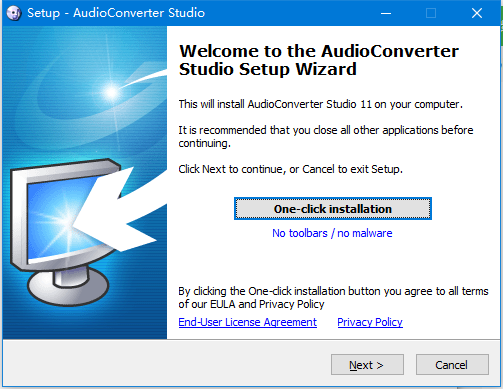The width and height of the screenshot is (503, 389).
Task: Minimize the Setup window
Action: 386,13
